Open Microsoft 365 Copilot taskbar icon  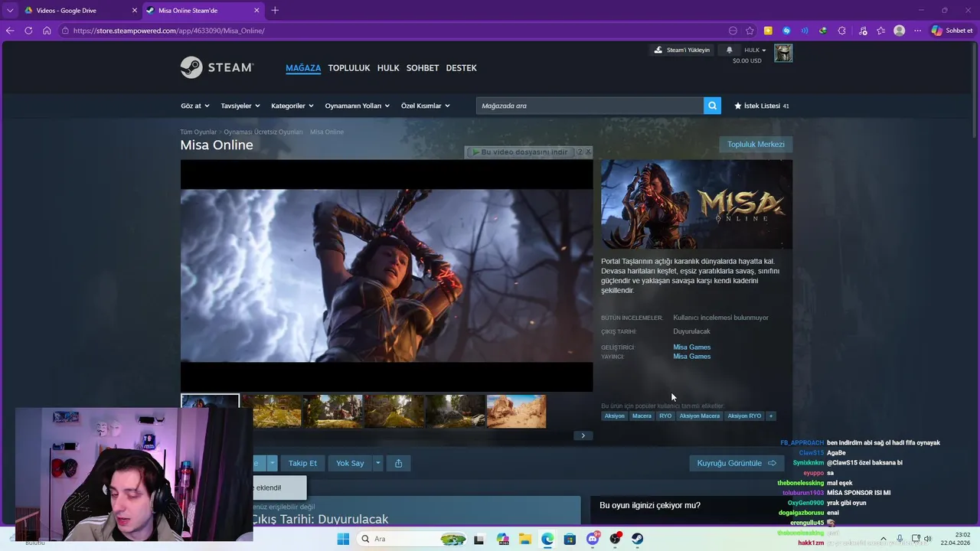pyautogui.click(x=502, y=539)
